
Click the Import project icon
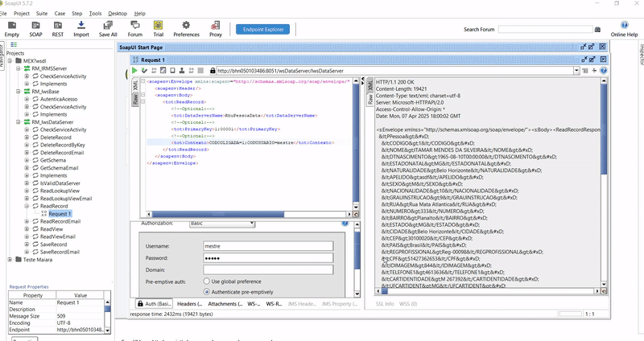[x=81, y=29]
